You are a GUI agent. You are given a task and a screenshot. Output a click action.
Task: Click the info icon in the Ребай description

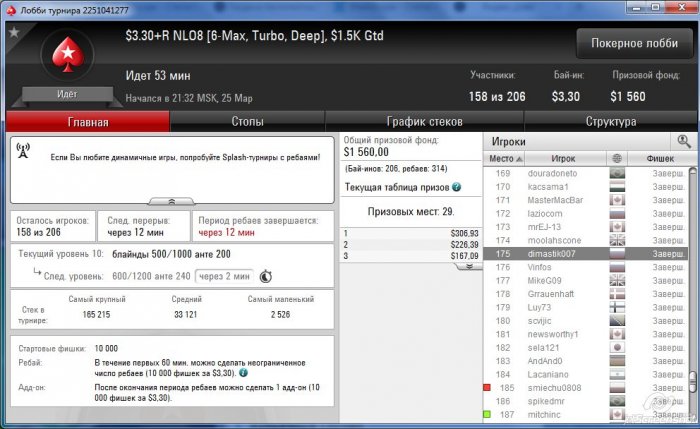(243, 373)
